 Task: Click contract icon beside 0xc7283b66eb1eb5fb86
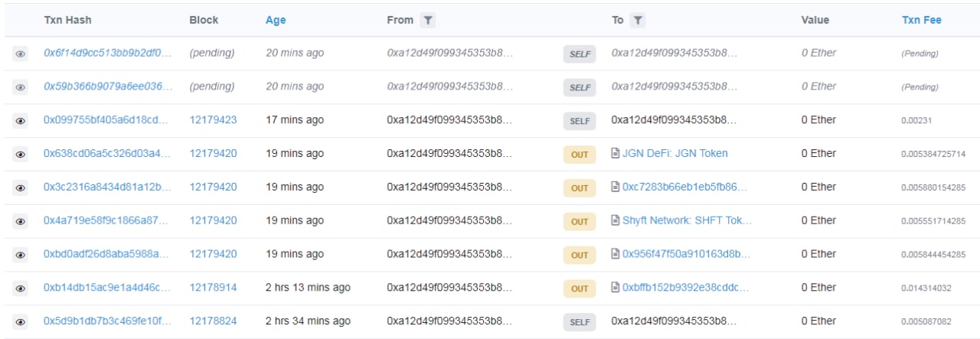click(x=616, y=187)
